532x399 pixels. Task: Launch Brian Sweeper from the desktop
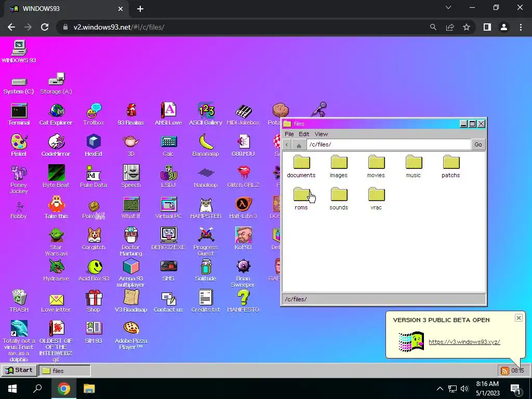[x=243, y=273]
